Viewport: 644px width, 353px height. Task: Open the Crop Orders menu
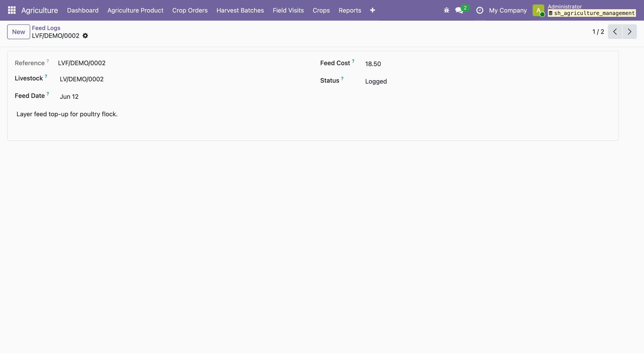tap(190, 10)
